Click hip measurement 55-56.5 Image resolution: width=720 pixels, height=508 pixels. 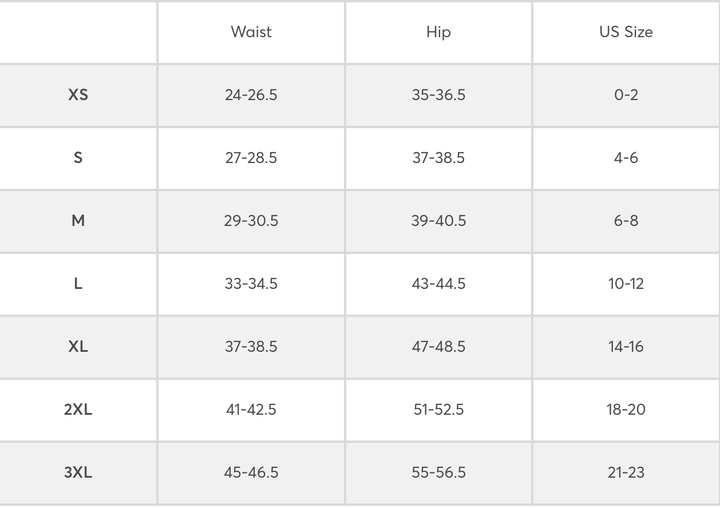[438, 473]
